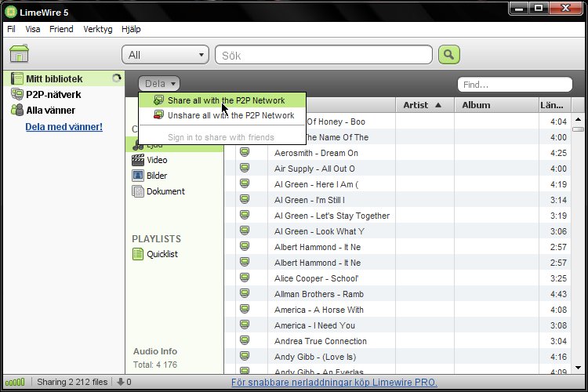588x392 pixels.
Task: Click the green search magnifier button
Action: 449,55
